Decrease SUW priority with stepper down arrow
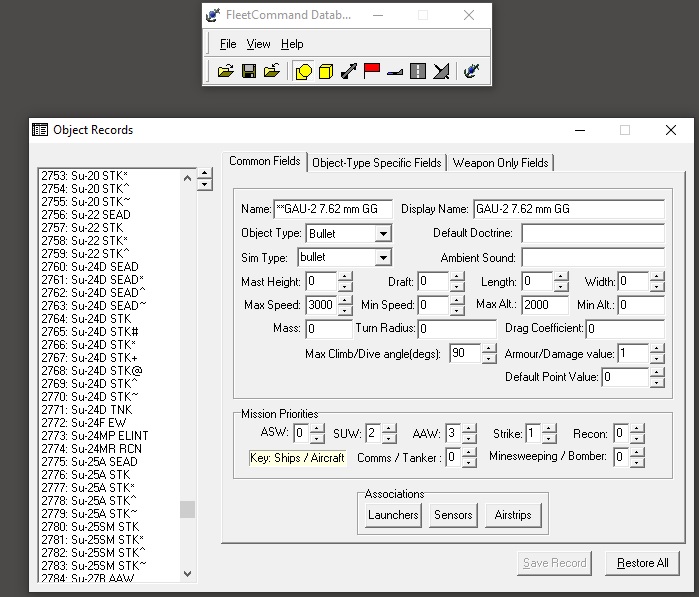This screenshot has width=699, height=597. [x=389, y=439]
